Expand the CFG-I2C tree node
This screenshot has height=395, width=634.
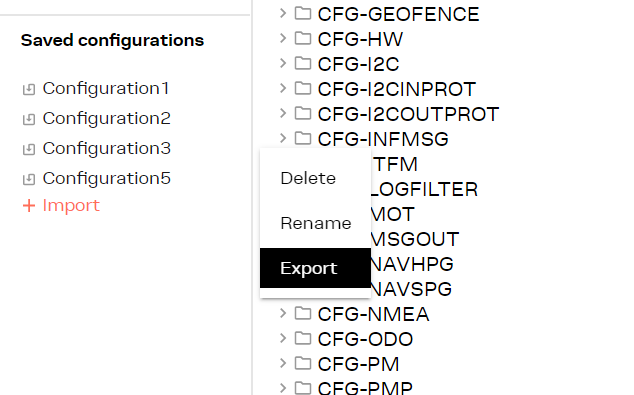click(283, 63)
